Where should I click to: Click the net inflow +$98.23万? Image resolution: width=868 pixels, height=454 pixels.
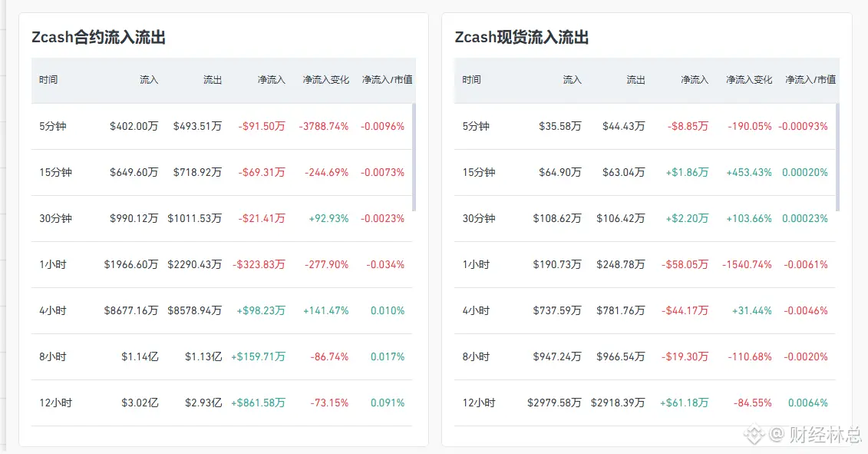(261, 310)
